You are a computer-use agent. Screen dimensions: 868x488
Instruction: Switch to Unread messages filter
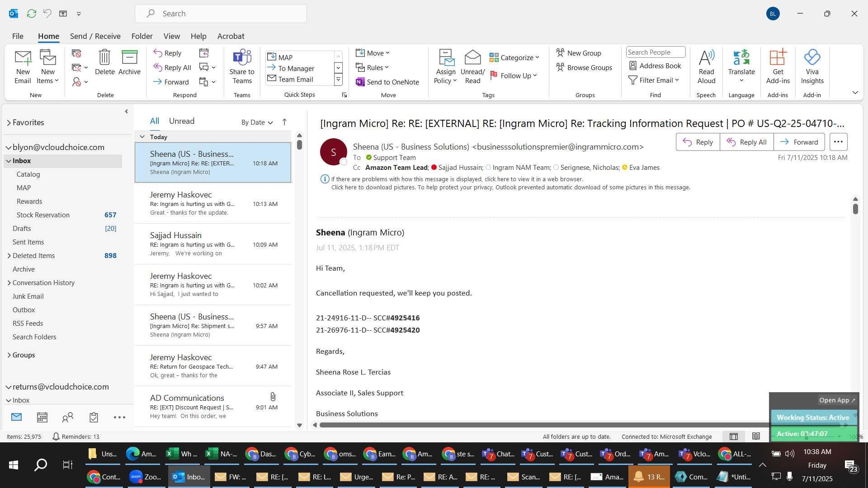(x=181, y=121)
